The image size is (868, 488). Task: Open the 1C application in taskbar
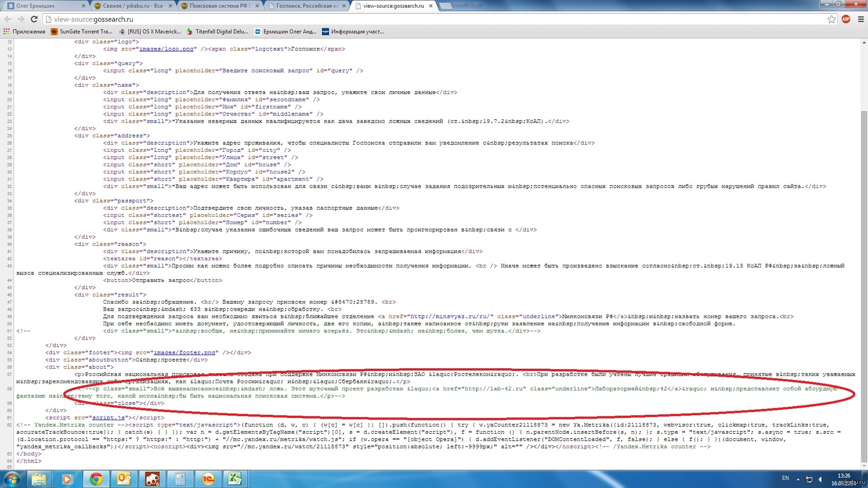pos(208,479)
